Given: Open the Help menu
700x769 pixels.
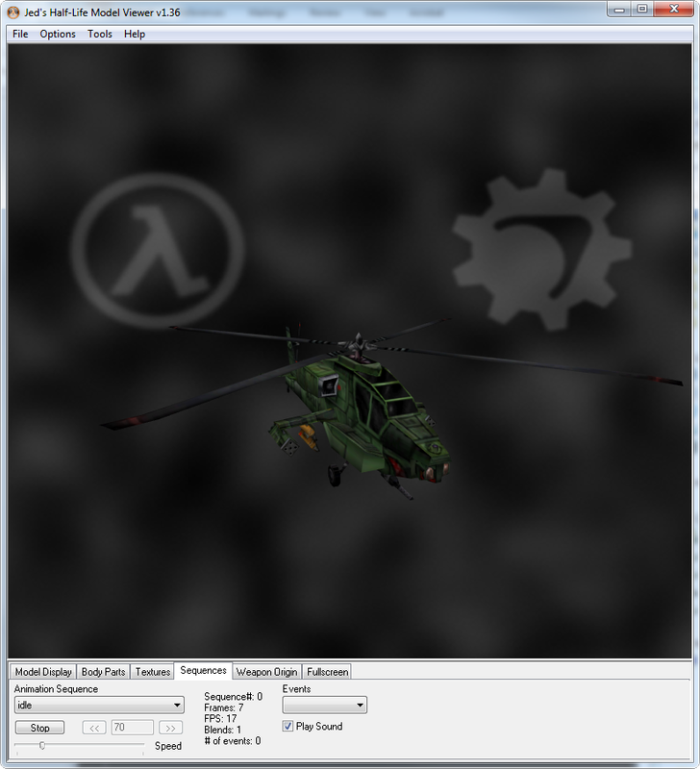Looking at the screenshot, I should 135,34.
